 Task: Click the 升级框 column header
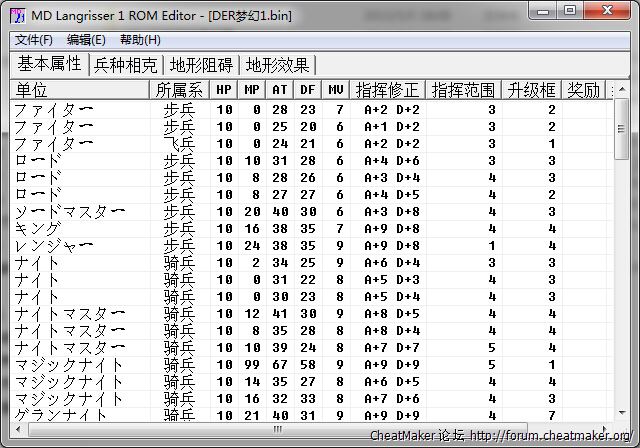(530, 90)
